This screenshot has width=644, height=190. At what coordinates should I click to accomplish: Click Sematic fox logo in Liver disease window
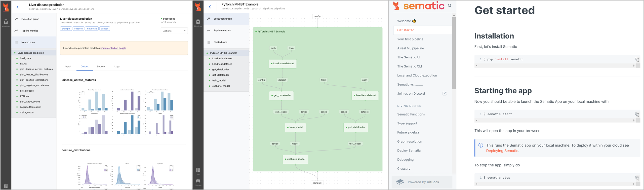[x=6, y=7]
